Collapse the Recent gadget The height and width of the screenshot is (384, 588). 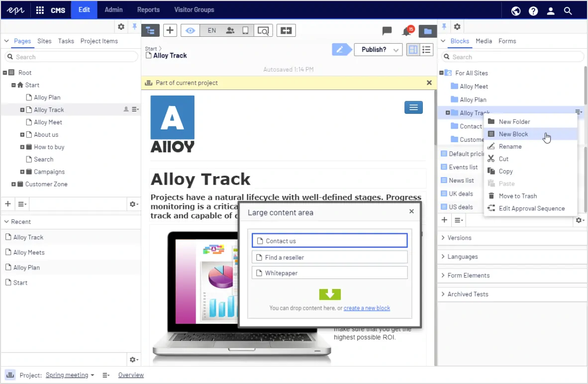point(6,222)
